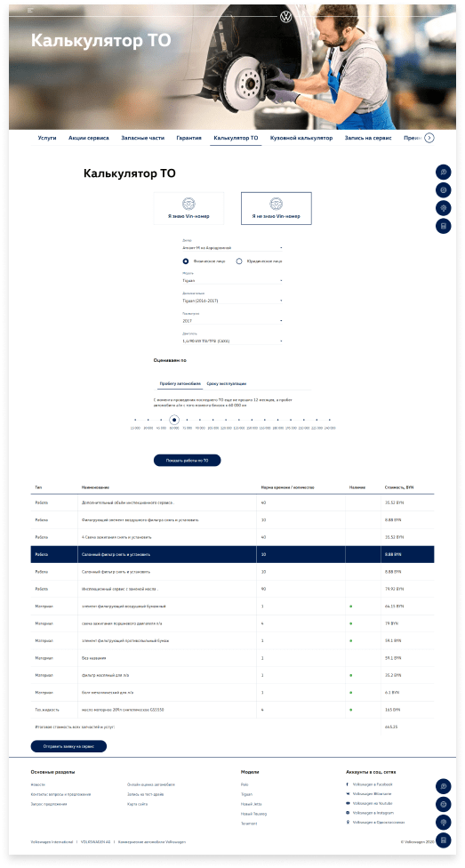465x868 pixels.
Task: Select the 15 000 mileage slider point
Action: pyautogui.click(x=135, y=420)
